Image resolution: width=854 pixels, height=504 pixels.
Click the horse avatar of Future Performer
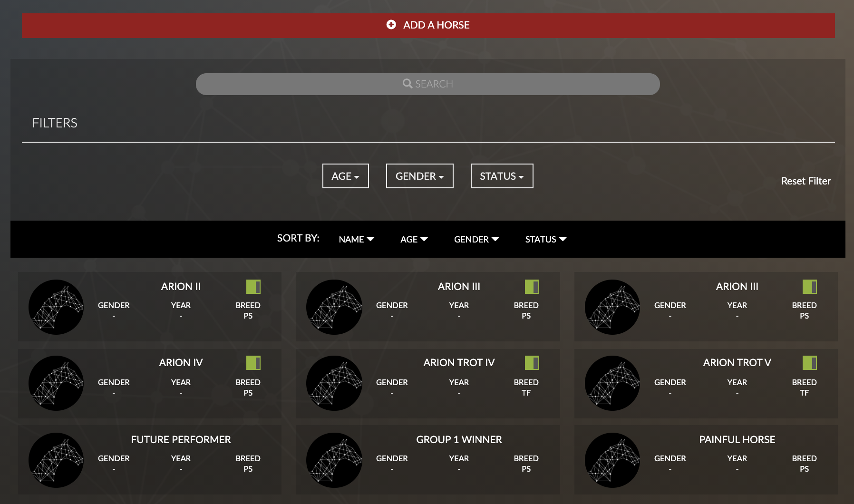56,460
